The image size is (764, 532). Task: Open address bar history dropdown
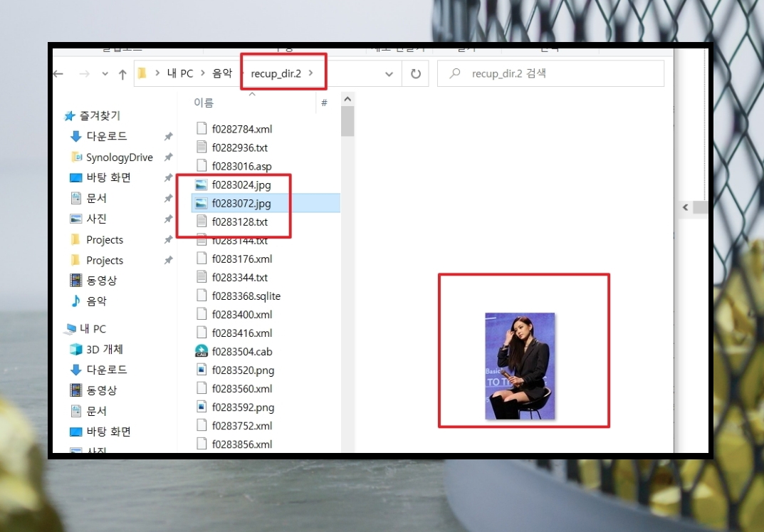(x=389, y=74)
